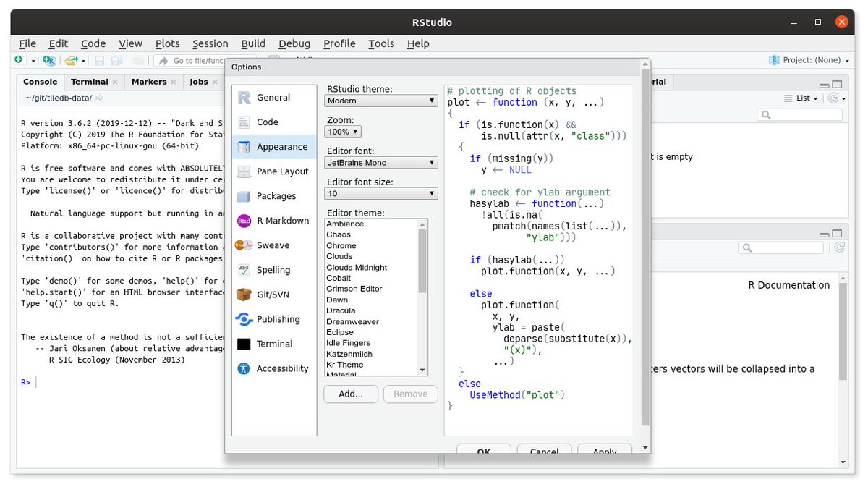The width and height of the screenshot is (868, 487).
Task: Click the Environment pane refresh icon
Action: click(833, 98)
